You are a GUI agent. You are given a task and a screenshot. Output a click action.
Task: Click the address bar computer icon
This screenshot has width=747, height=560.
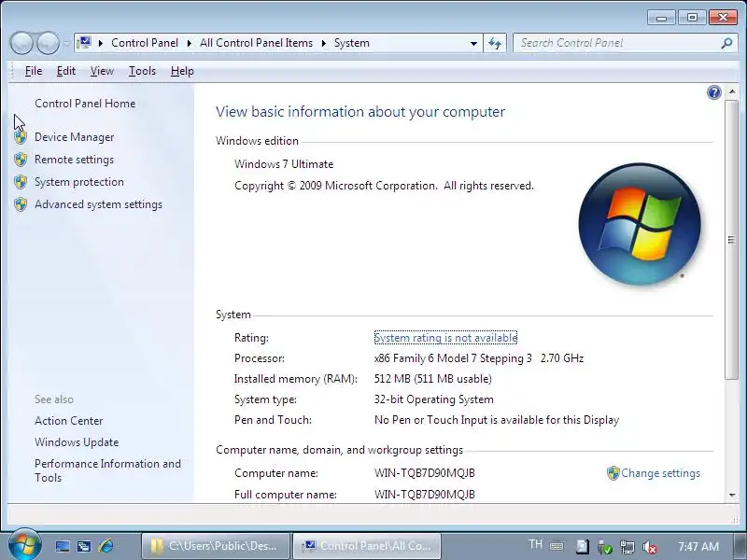(84, 43)
